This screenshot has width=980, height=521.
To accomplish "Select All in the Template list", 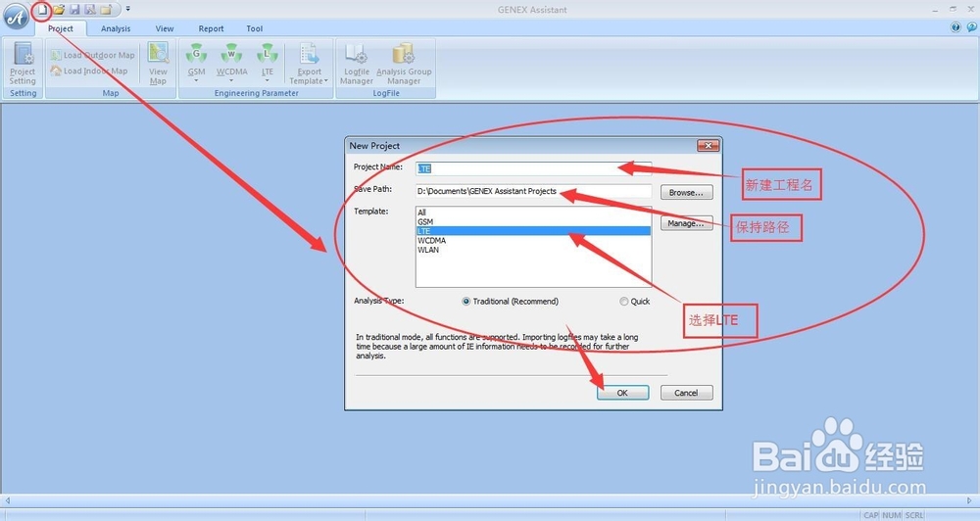I will 533,213.
